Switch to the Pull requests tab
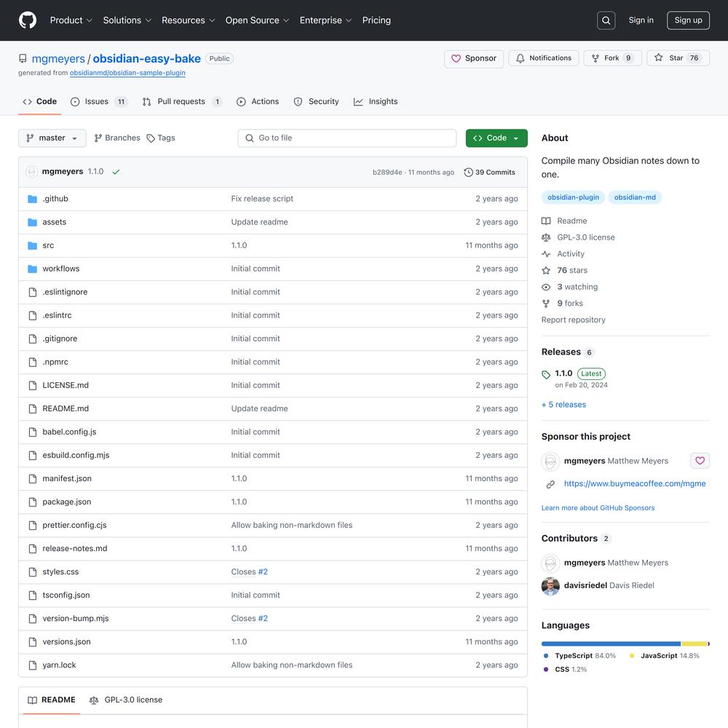Screen dimensions: 728x728 [182, 102]
